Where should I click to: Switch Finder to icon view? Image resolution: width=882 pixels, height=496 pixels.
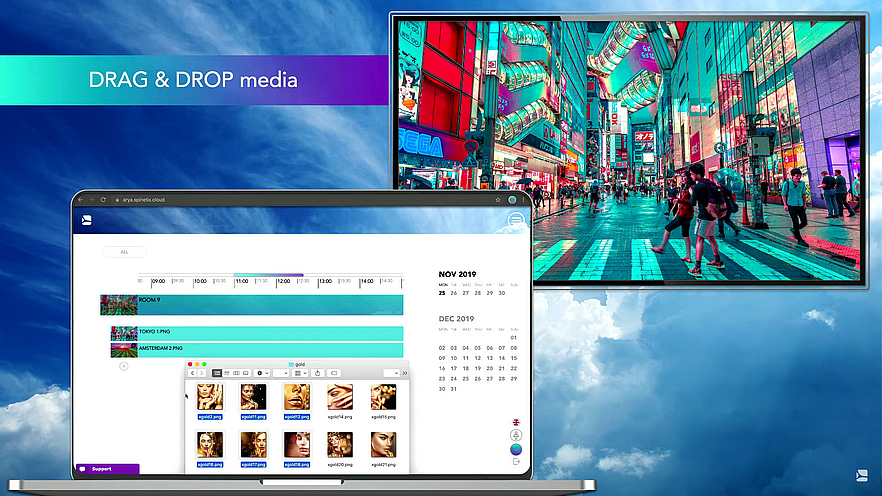point(217,373)
